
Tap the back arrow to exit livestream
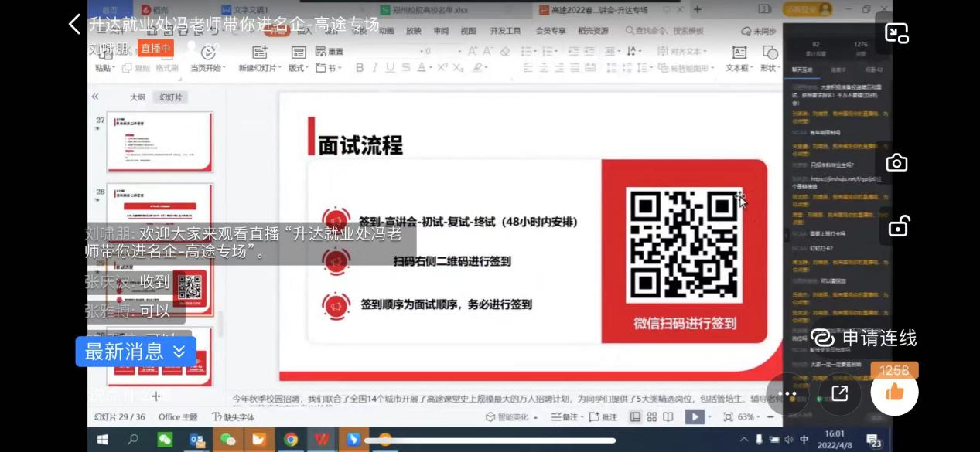tap(74, 24)
